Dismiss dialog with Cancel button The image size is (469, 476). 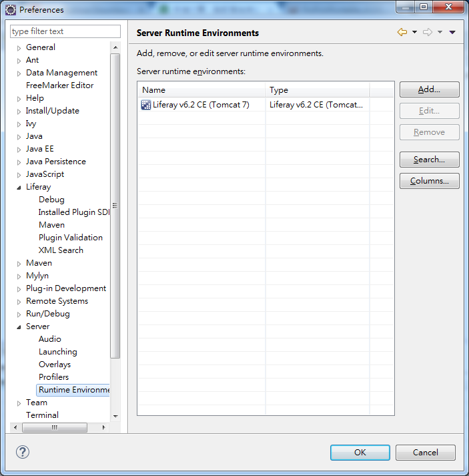coord(426,453)
